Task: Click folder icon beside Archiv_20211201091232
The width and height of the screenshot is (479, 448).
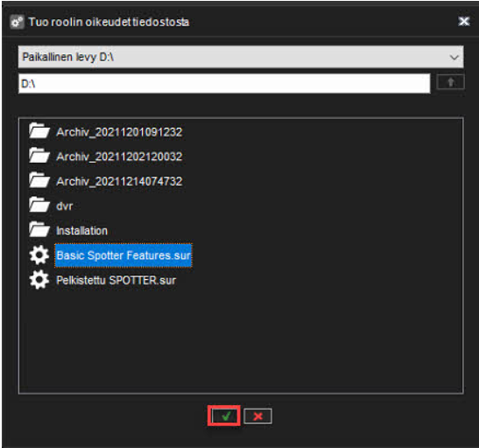Action: (39, 130)
